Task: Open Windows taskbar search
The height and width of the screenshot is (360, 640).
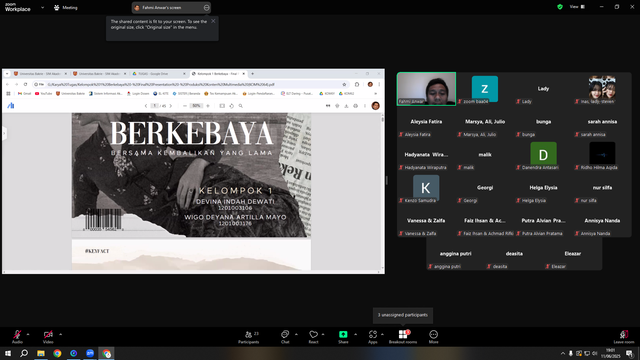Action: 24,353
